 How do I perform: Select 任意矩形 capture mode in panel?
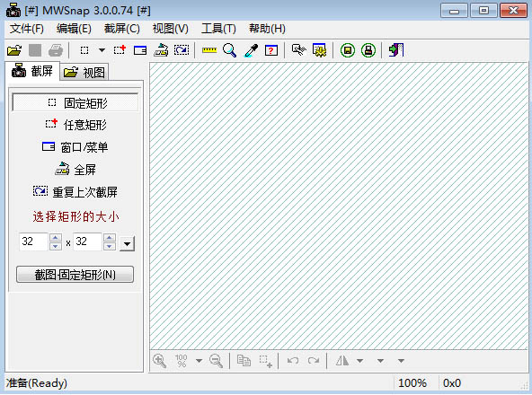pyautogui.click(x=75, y=125)
